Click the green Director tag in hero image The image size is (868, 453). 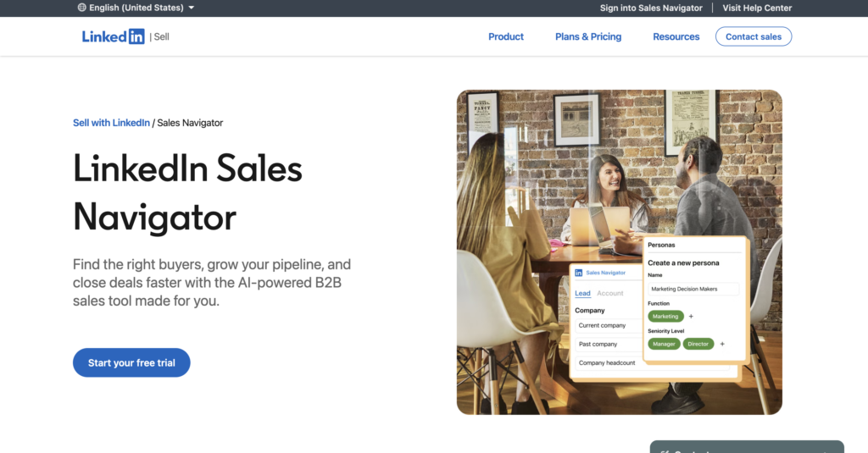pos(698,344)
